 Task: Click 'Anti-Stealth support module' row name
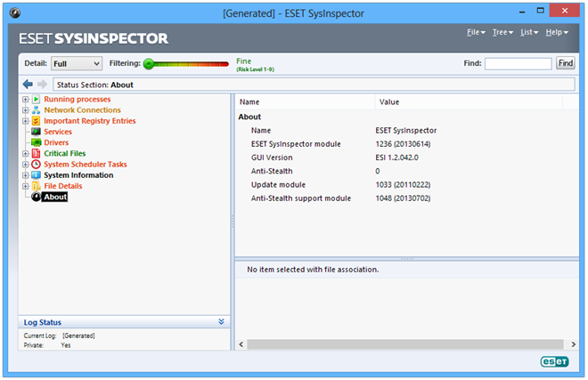click(x=301, y=198)
